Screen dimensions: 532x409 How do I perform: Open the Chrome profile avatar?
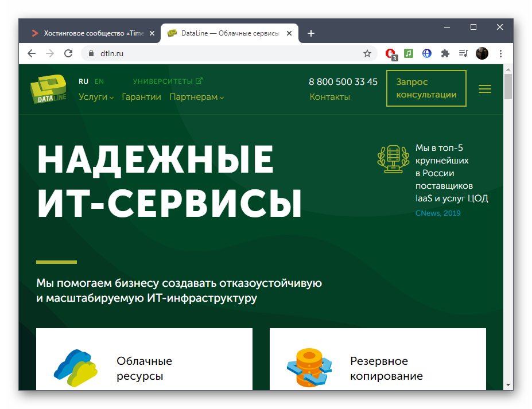click(x=481, y=53)
